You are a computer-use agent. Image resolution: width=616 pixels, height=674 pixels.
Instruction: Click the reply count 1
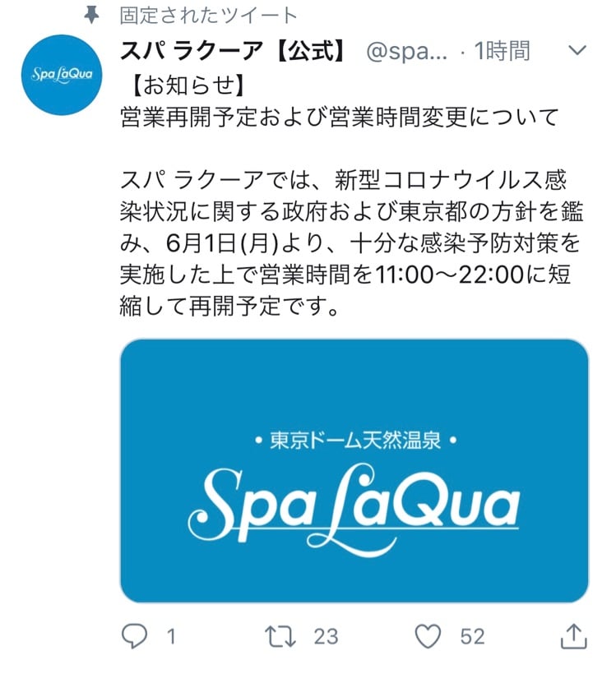[171, 637]
